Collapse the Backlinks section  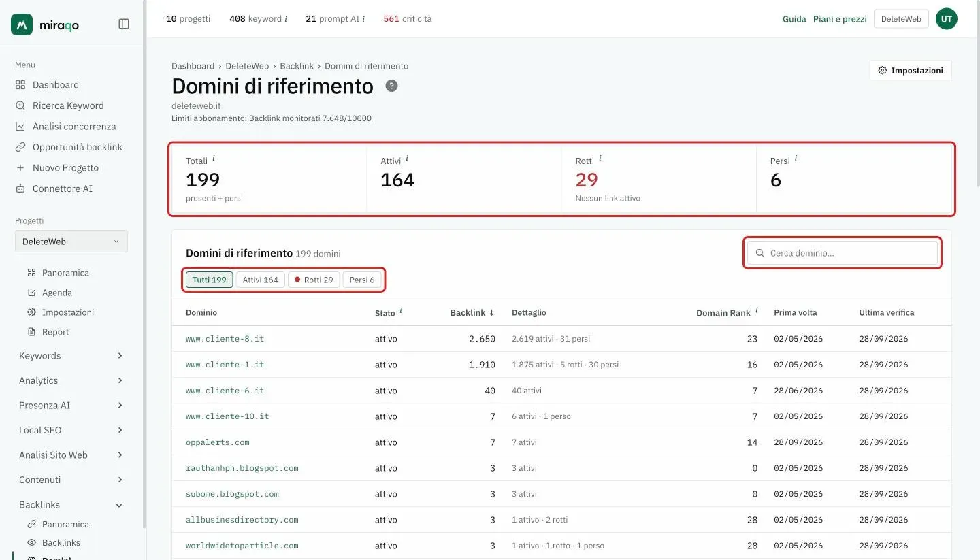71,505
